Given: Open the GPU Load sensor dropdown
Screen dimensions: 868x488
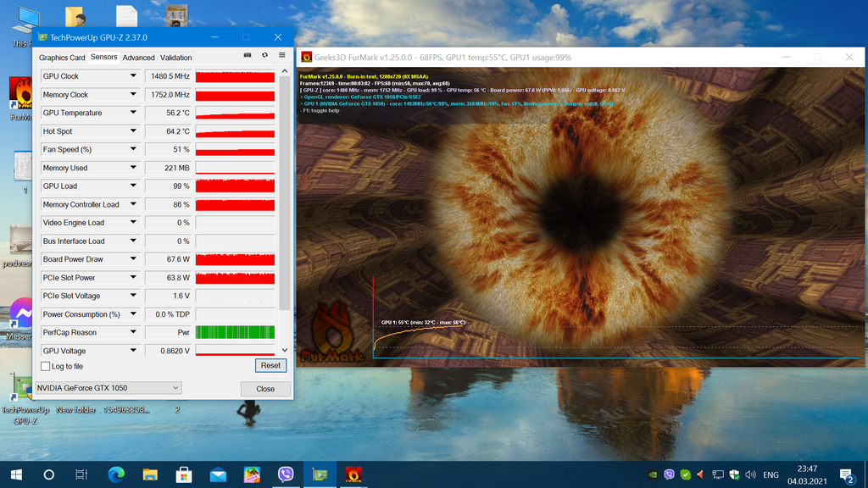Looking at the screenshot, I should tap(133, 186).
